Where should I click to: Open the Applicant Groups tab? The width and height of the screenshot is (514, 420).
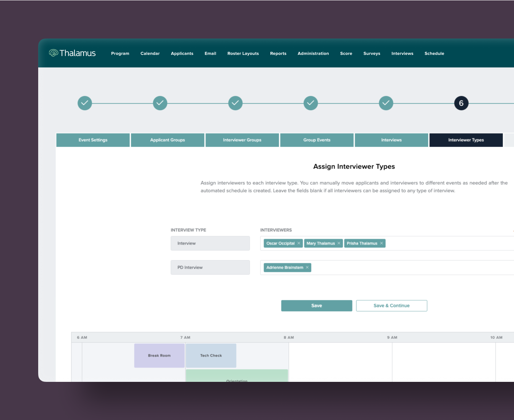click(x=167, y=140)
